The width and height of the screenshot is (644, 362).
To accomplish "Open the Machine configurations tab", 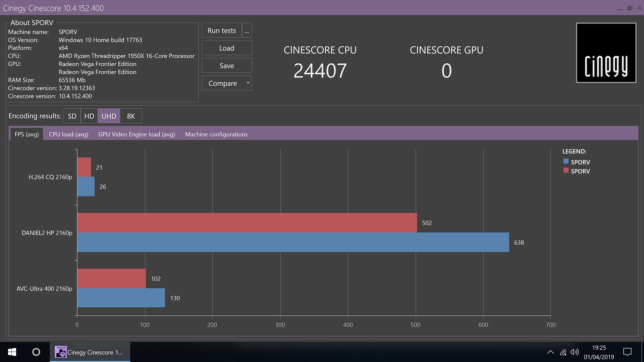I will tap(216, 134).
